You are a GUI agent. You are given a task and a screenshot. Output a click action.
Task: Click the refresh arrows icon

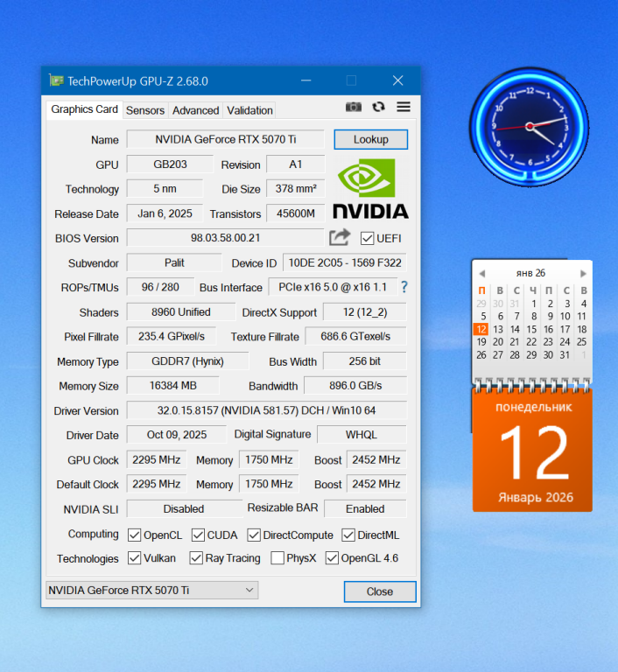point(378,107)
